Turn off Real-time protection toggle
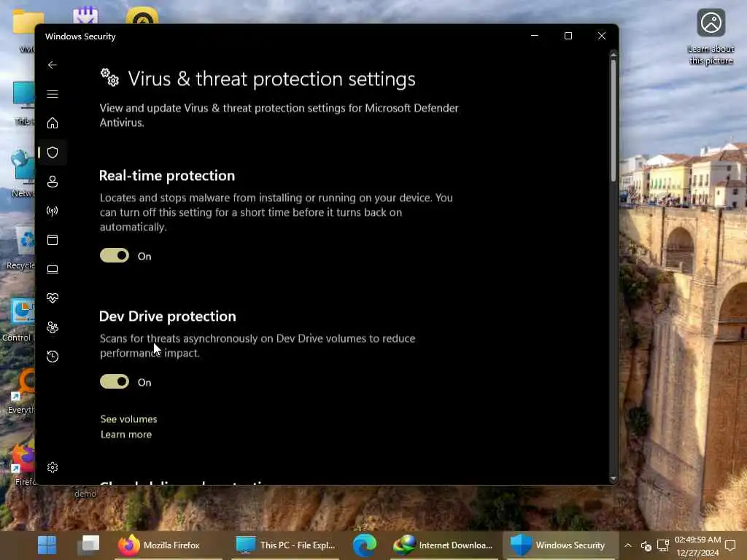This screenshot has height=560, width=747. point(115,255)
